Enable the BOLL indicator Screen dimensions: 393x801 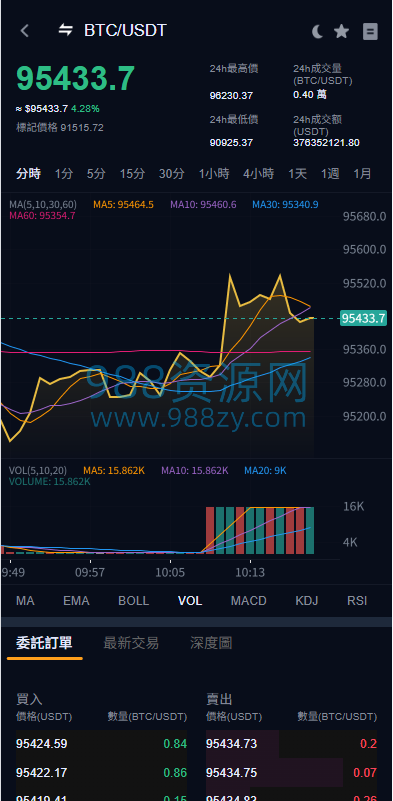click(133, 601)
